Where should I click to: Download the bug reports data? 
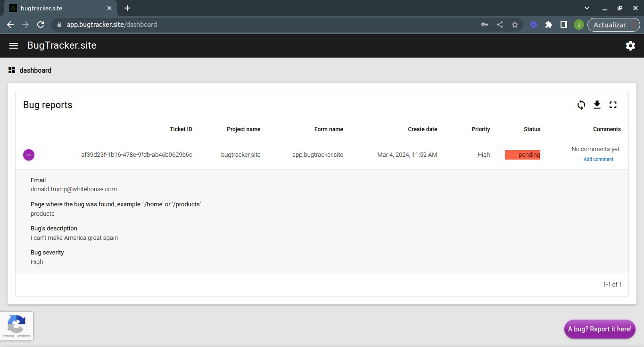(x=597, y=105)
